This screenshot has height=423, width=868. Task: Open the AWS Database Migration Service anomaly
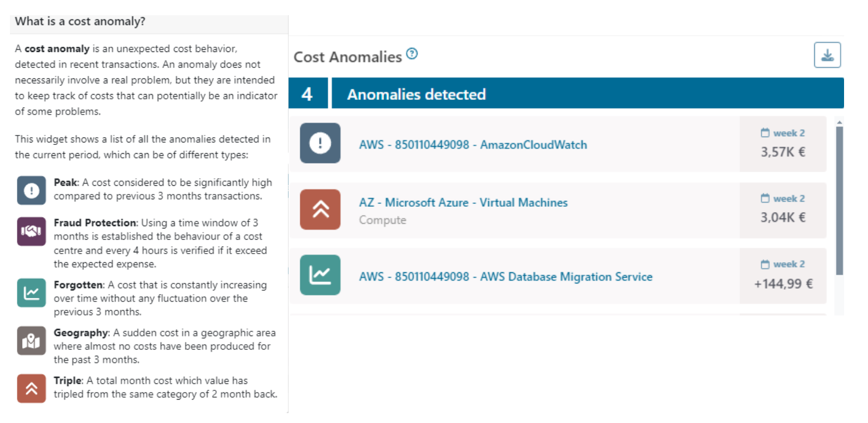[x=505, y=277]
